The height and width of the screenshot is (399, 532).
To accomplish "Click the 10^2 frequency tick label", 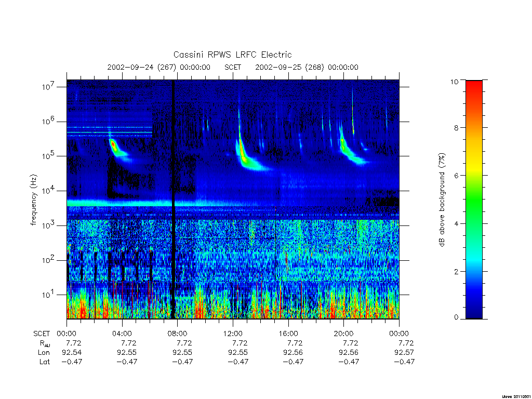I will 48,260.
